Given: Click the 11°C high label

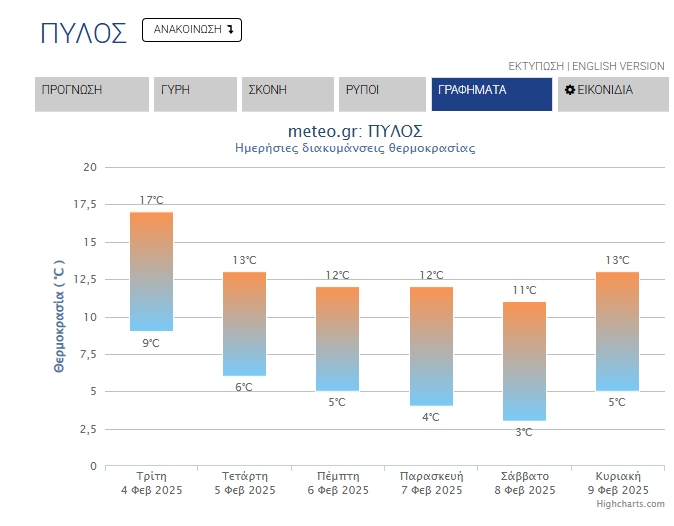Looking at the screenshot, I should [524, 291].
